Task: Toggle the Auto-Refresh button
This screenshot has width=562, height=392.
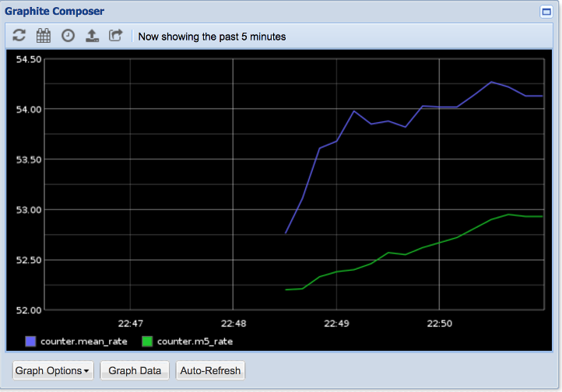Action: tap(210, 371)
